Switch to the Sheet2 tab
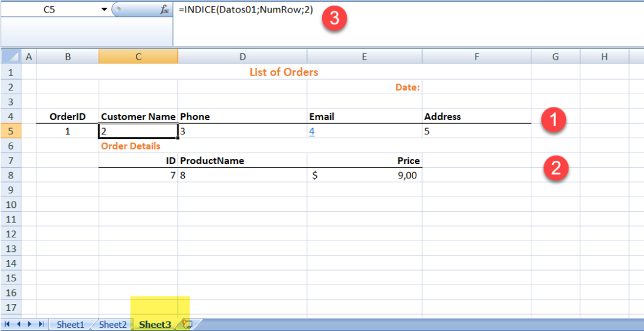This screenshot has width=644, height=331. click(x=113, y=325)
